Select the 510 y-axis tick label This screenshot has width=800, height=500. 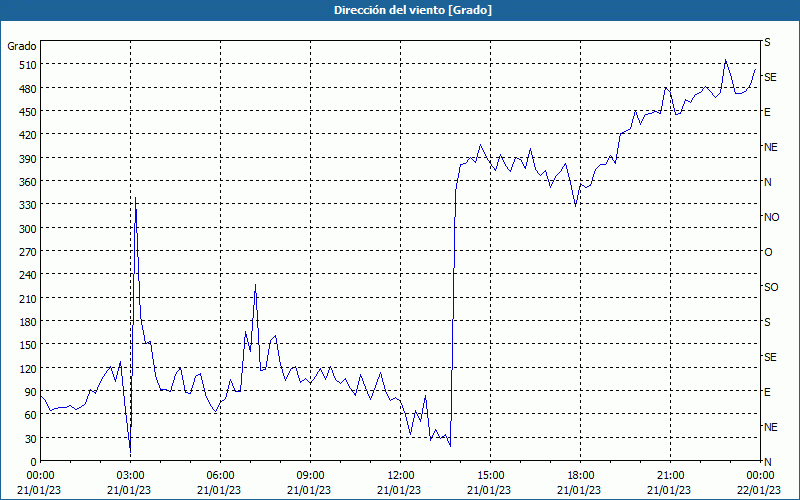(28, 65)
